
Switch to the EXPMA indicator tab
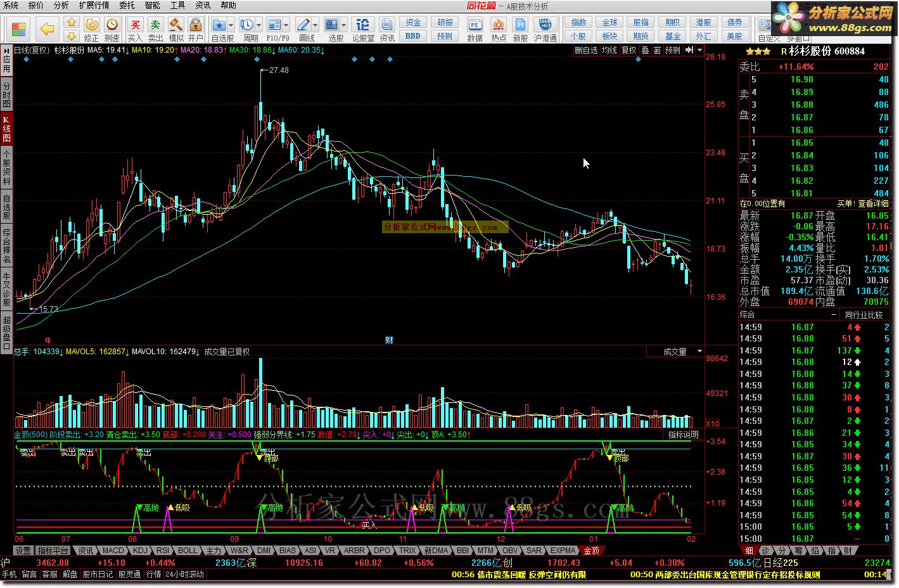pyautogui.click(x=563, y=551)
